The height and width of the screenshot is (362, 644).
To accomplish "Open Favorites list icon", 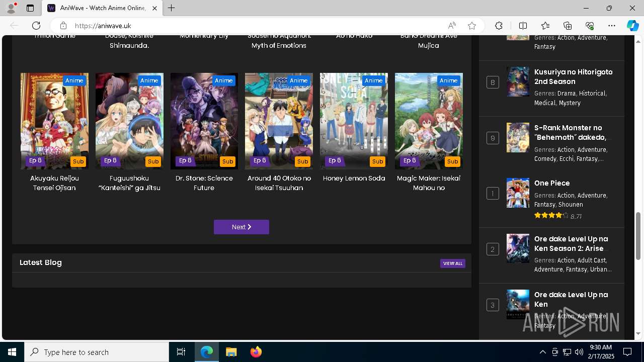I will [545, 26].
